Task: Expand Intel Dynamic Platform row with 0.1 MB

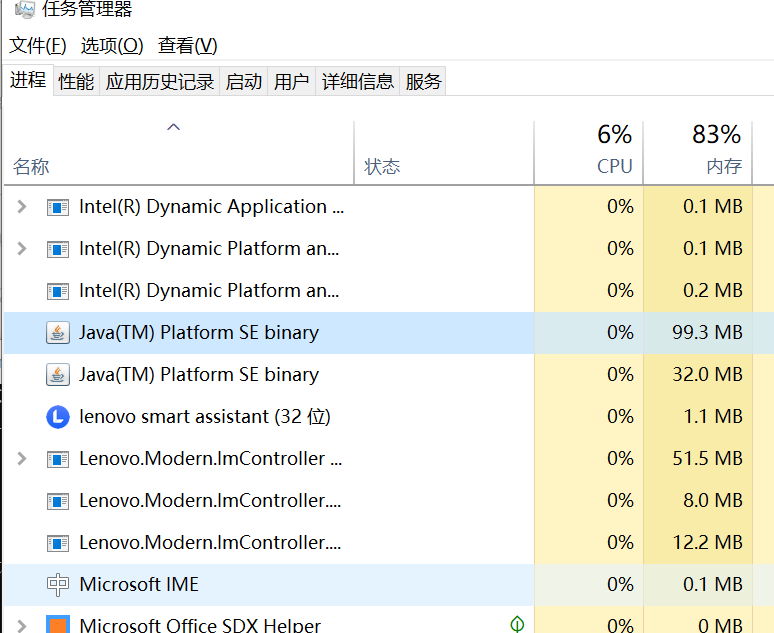Action: (22, 248)
